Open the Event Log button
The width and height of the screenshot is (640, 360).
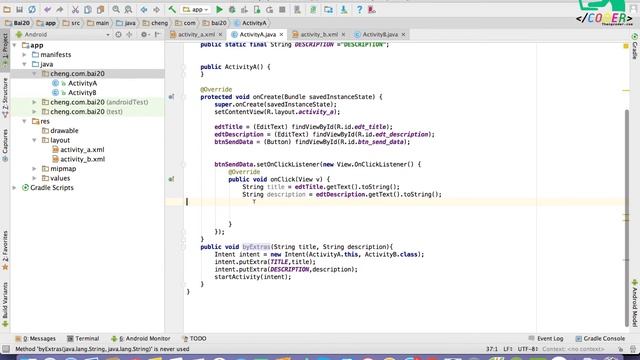pyautogui.click(x=546, y=339)
